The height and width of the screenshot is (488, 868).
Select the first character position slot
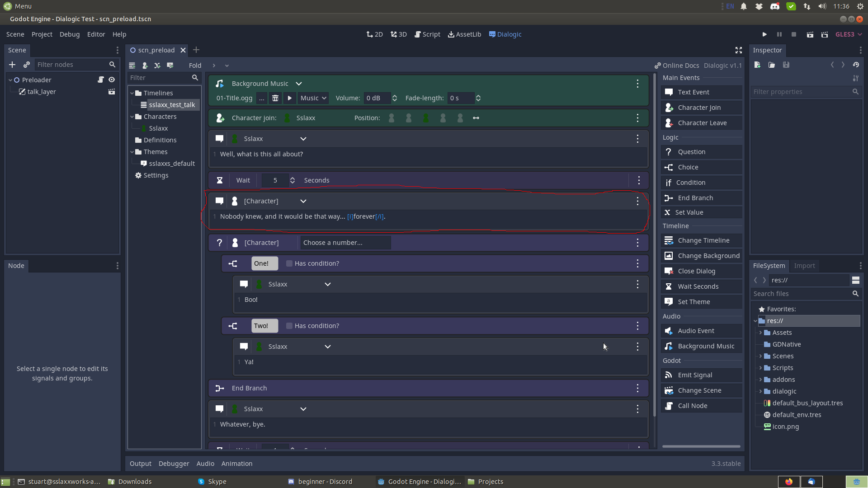click(x=392, y=118)
